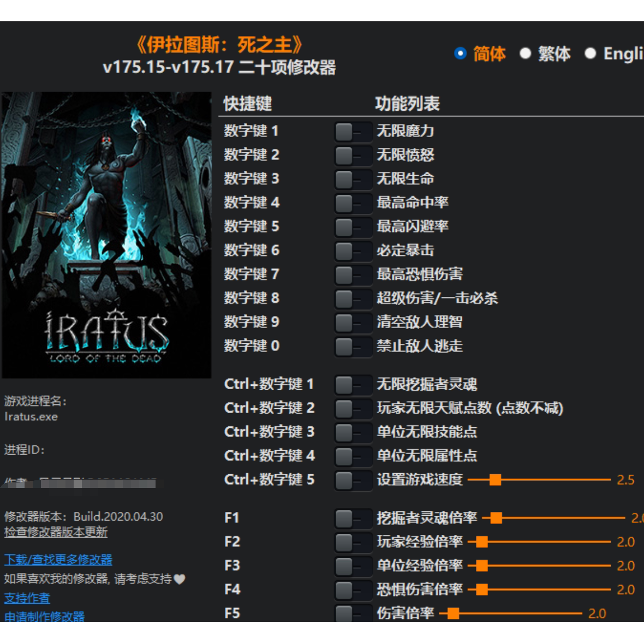Enable 禁止敌人逃走 toggle
Screen dimensions: 644x644
click(x=353, y=346)
